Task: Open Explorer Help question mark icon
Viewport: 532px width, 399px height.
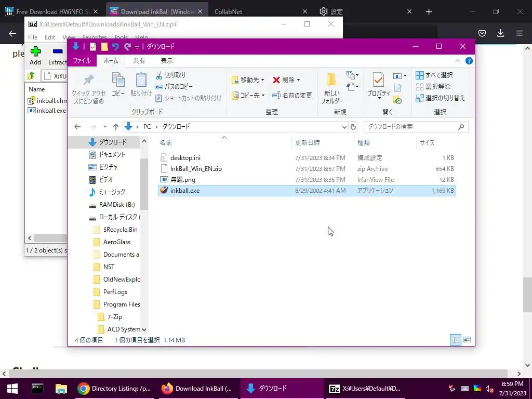Action: point(469,61)
